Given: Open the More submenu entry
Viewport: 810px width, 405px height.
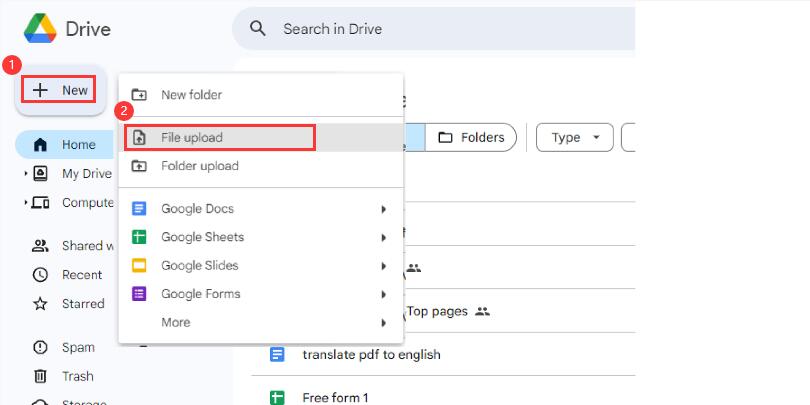Looking at the screenshot, I should click(x=261, y=322).
